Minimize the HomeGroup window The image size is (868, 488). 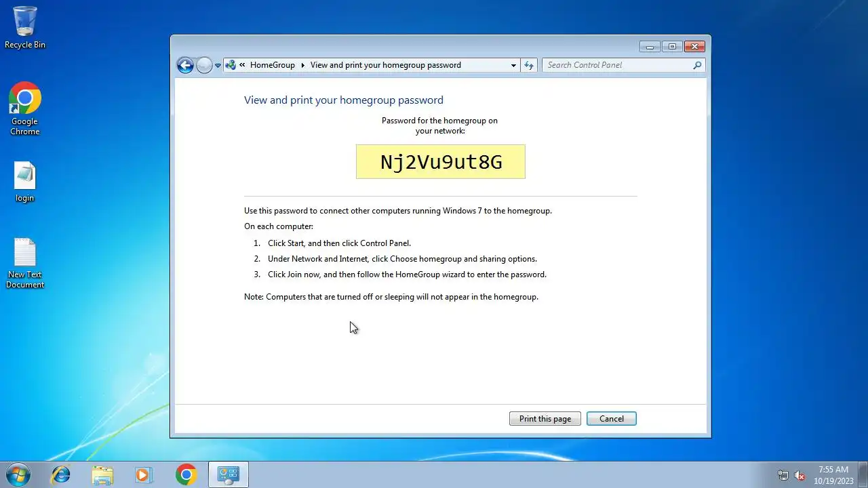click(x=650, y=47)
